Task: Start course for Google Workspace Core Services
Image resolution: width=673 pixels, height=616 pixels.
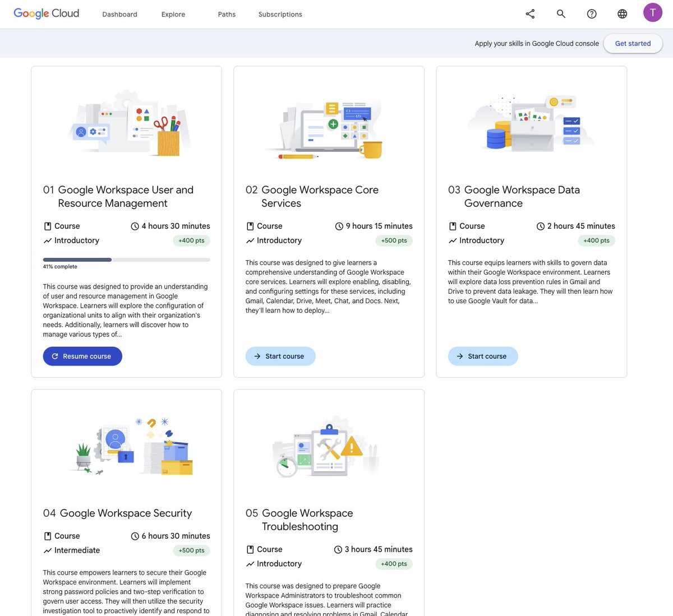Action: click(280, 356)
